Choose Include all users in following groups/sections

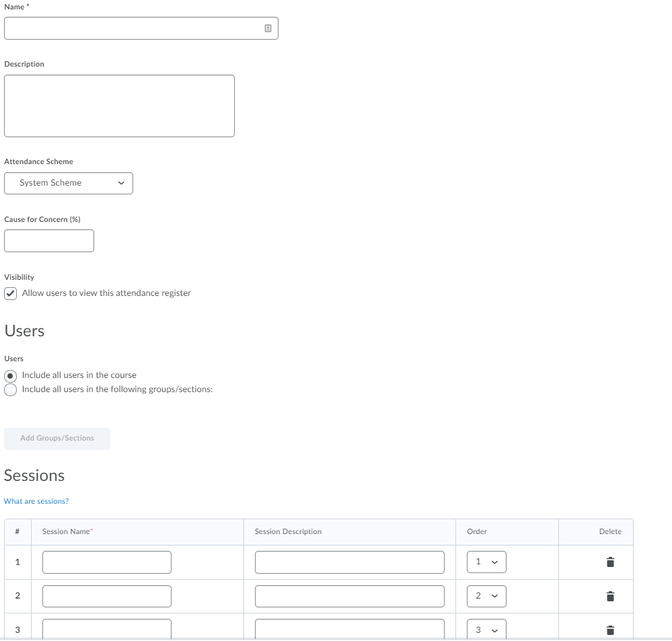(10, 389)
